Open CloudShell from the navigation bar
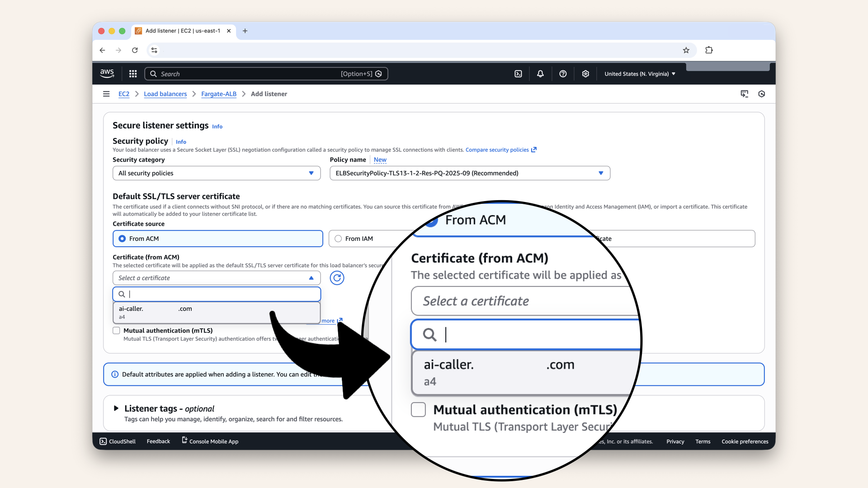Screen dimensions: 868x488 tap(117, 441)
